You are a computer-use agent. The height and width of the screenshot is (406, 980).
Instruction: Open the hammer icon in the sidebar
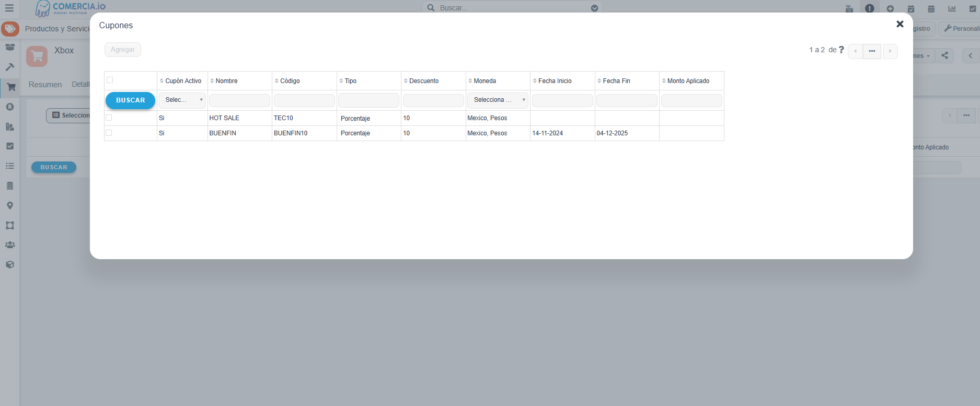[10, 67]
